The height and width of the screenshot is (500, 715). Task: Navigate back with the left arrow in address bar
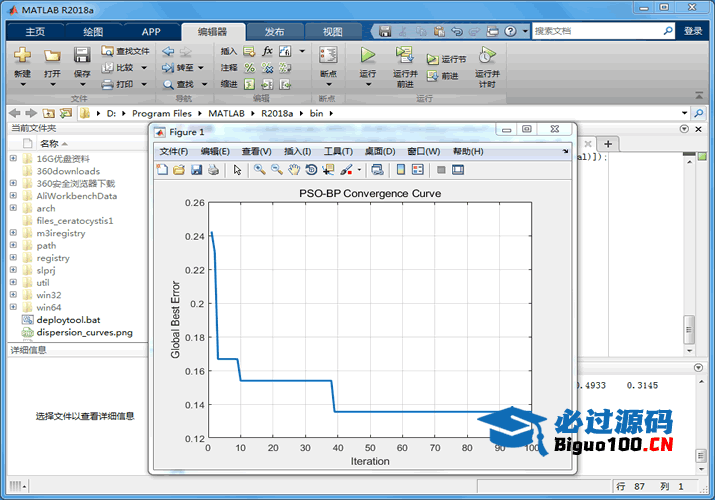pyautogui.click(x=15, y=113)
